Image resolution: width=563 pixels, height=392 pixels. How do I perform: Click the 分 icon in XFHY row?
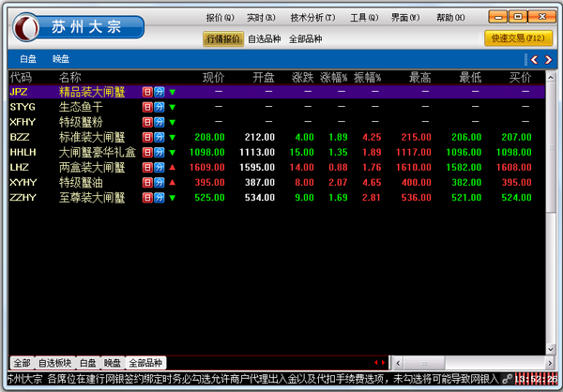(160, 122)
